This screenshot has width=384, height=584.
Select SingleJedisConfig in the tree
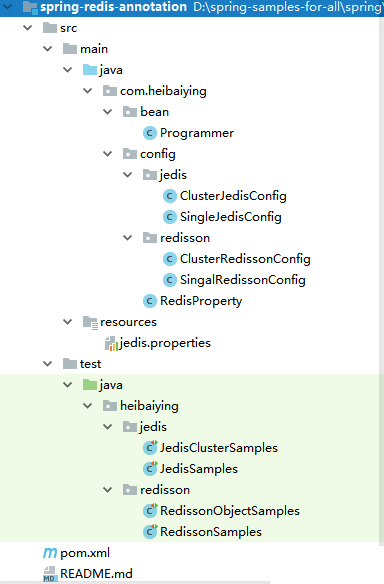231,217
